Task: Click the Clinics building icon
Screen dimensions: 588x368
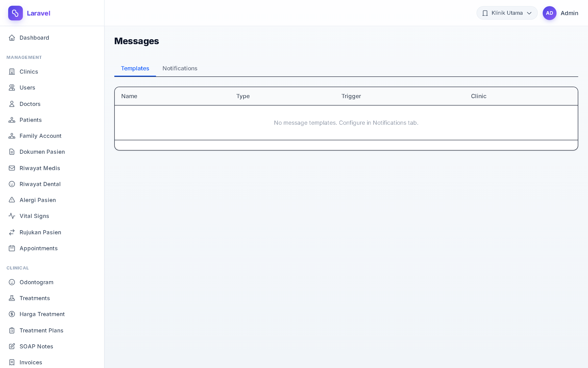Action: click(x=12, y=72)
